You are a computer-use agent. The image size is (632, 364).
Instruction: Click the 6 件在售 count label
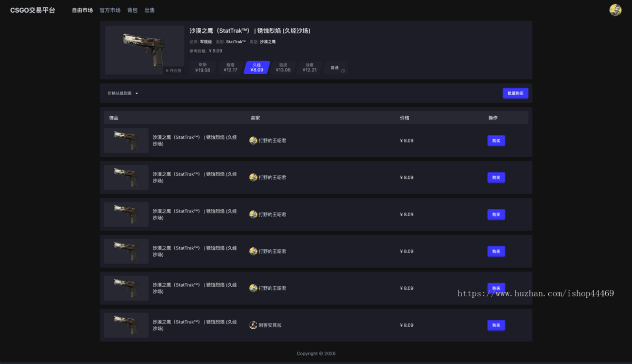click(x=173, y=70)
